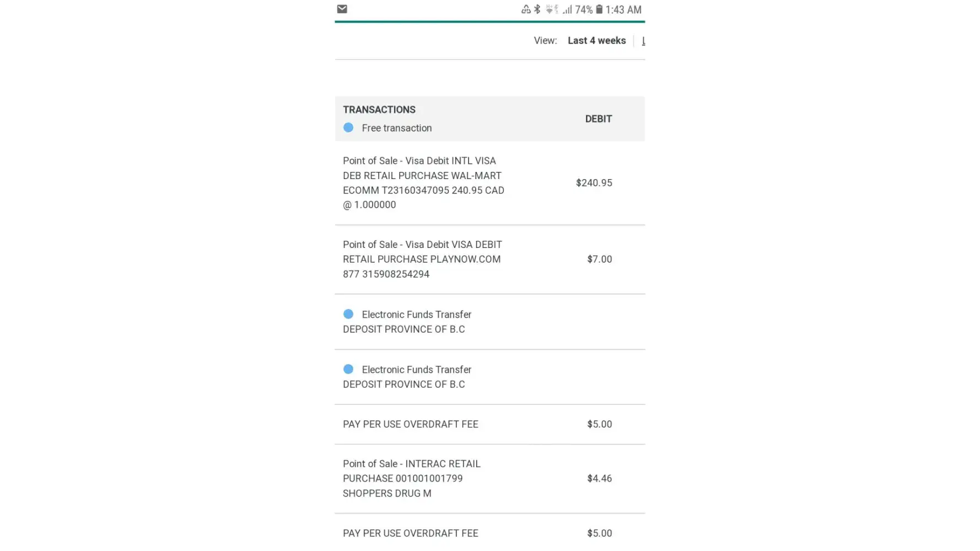The width and height of the screenshot is (980, 551).
Task: Tap the cellular signal bars icon
Action: pyautogui.click(x=567, y=9)
